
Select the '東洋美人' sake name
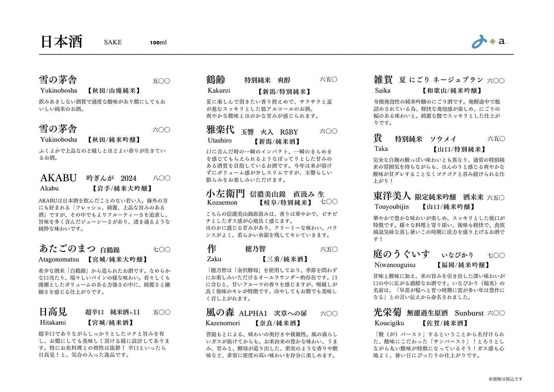392,196
